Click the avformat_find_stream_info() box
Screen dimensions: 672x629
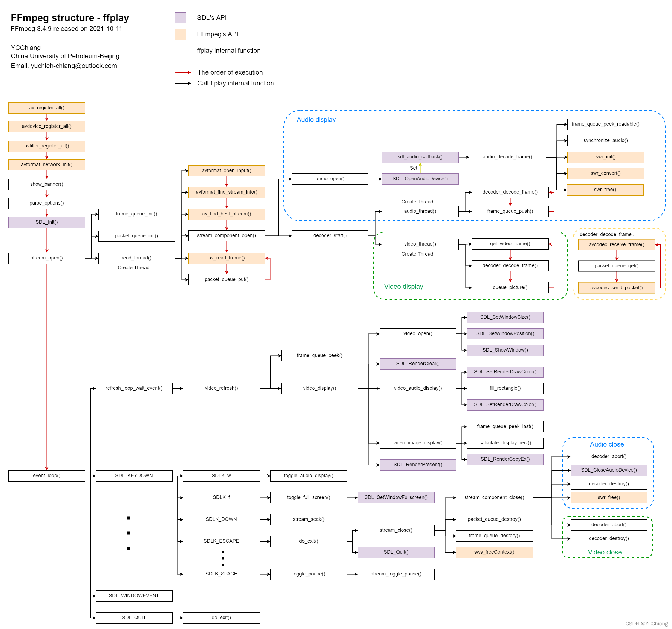[227, 193]
